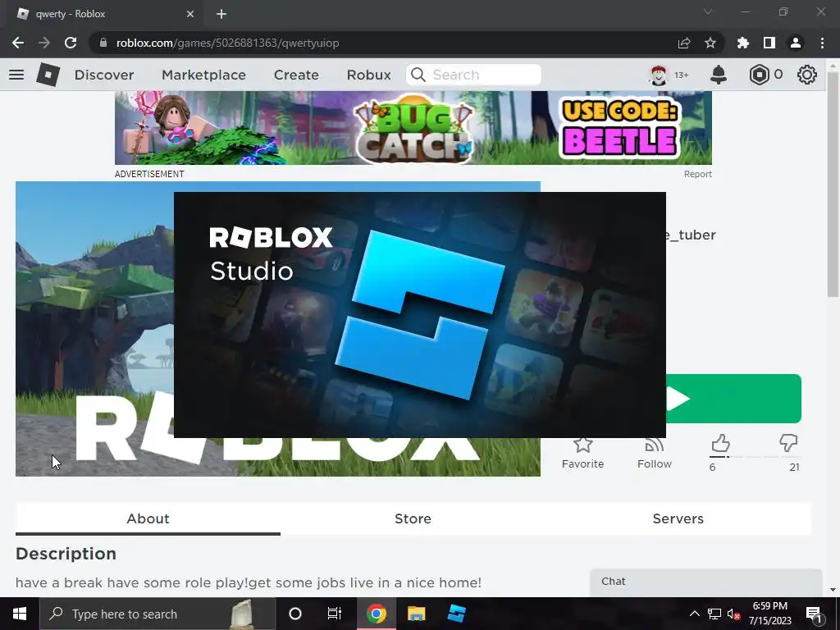840x630 pixels.
Task: Click the game thumbnail image
Action: coord(94,329)
